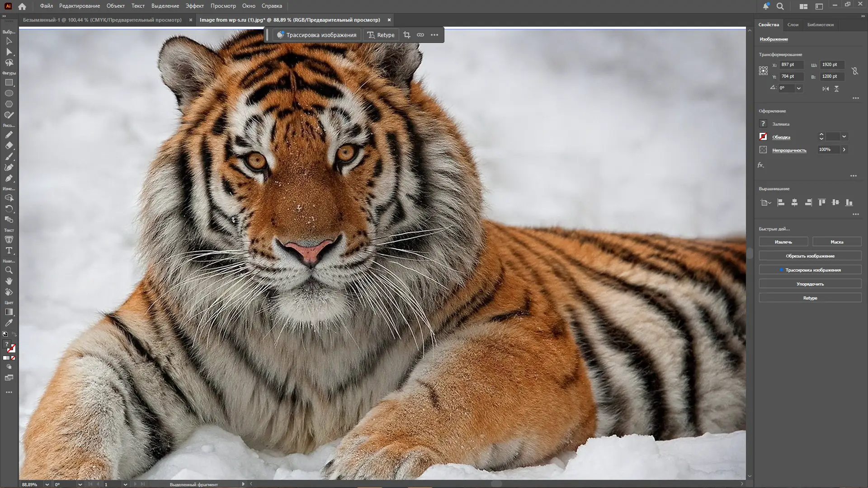Expand the stroke weight dropdown
868x488 pixels.
(x=844, y=137)
